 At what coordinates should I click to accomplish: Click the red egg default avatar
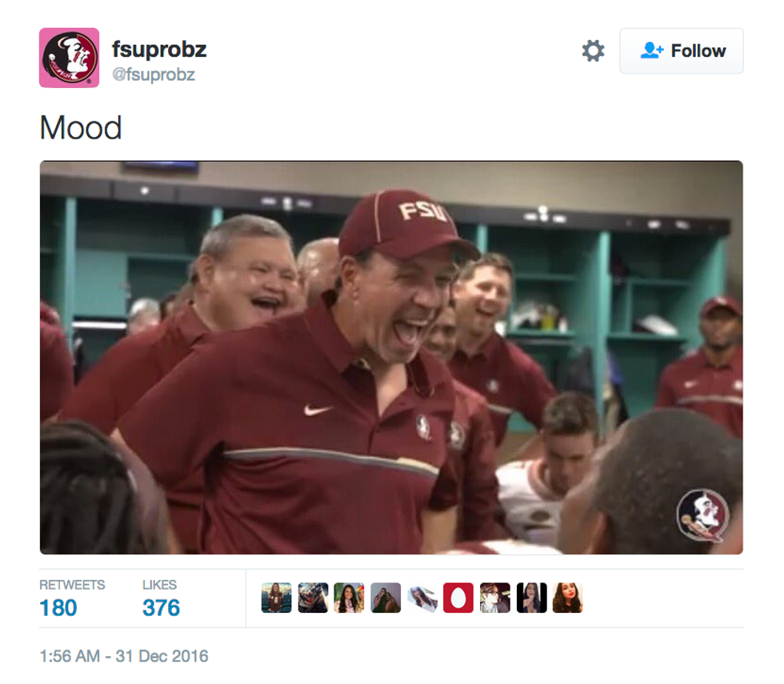click(458, 598)
